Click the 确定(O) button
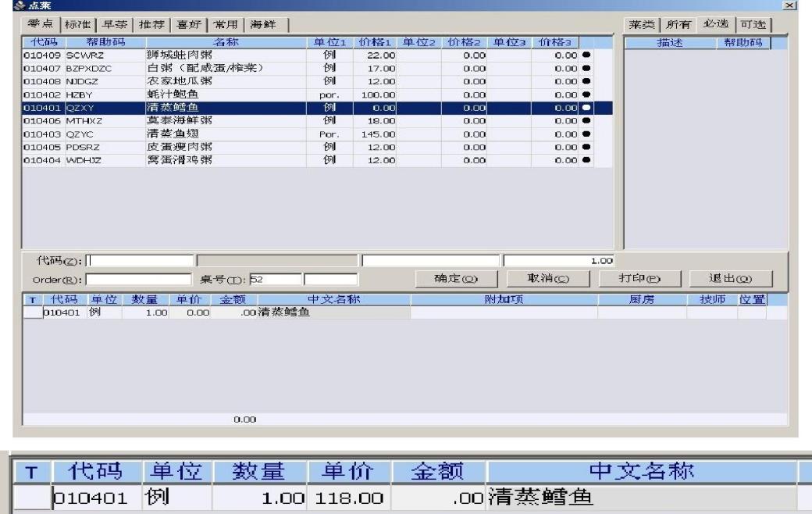 (456, 279)
